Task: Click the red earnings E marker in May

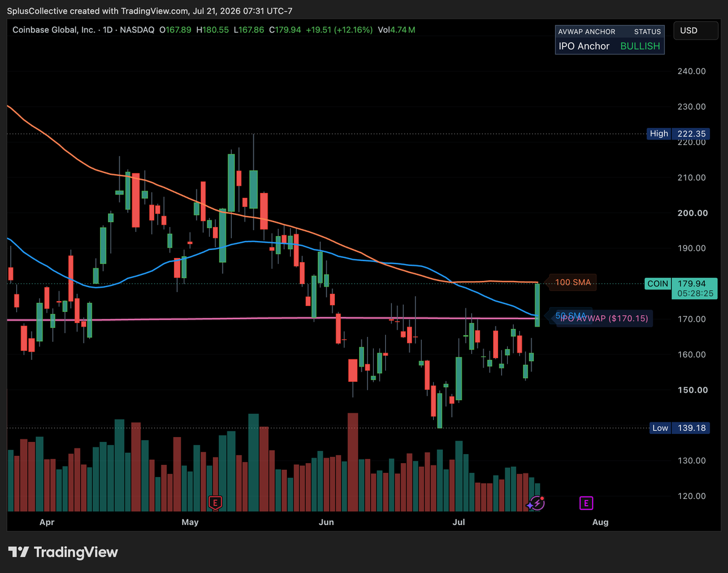Action: click(214, 503)
